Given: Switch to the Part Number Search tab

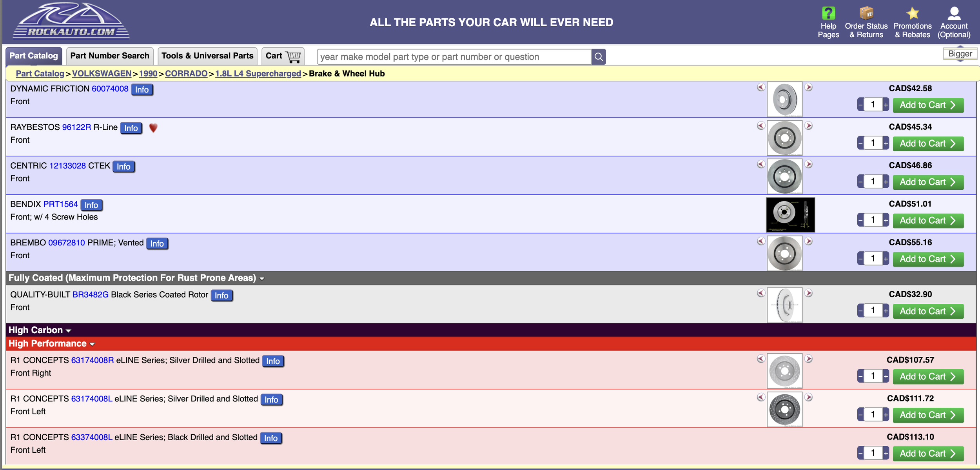Looking at the screenshot, I should pos(110,56).
